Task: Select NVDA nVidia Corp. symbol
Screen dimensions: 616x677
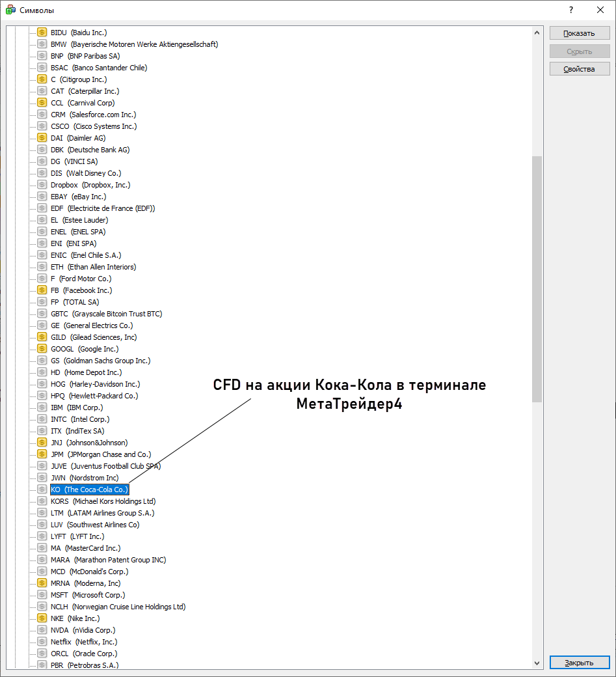Action: [x=83, y=630]
